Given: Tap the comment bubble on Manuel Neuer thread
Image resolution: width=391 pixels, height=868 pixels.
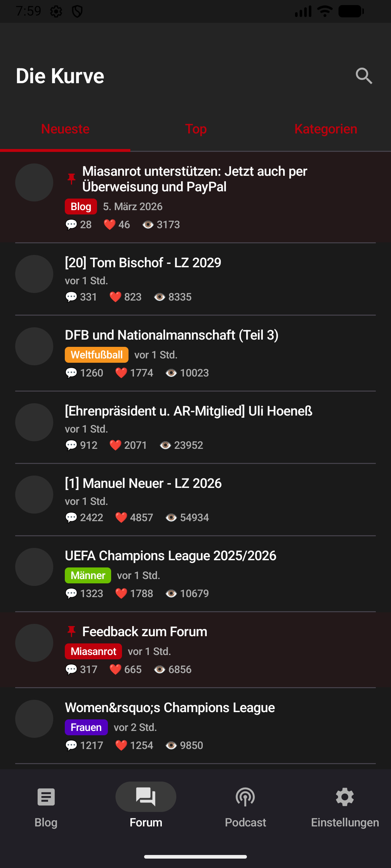Looking at the screenshot, I should pyautogui.click(x=71, y=518).
